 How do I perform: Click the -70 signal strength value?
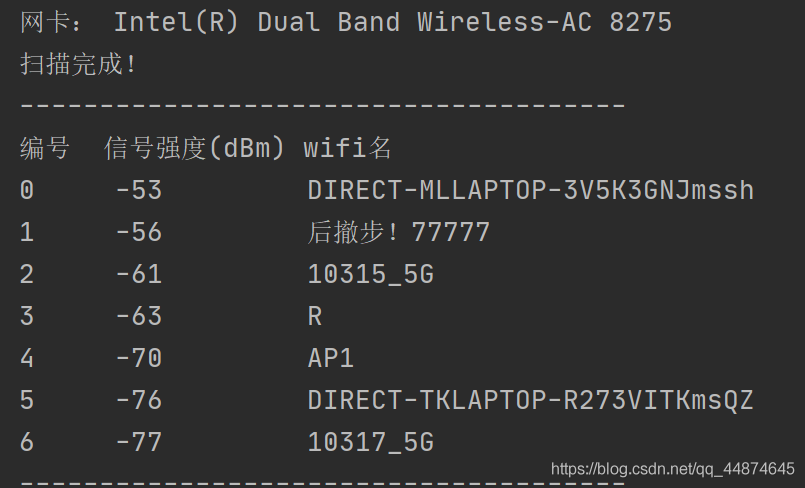point(138,358)
